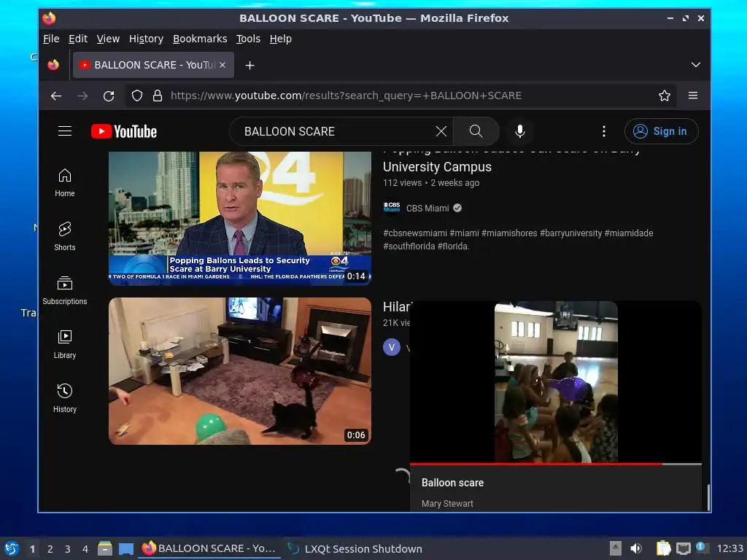
Task: Open the Firefox View icon
Action: click(53, 65)
